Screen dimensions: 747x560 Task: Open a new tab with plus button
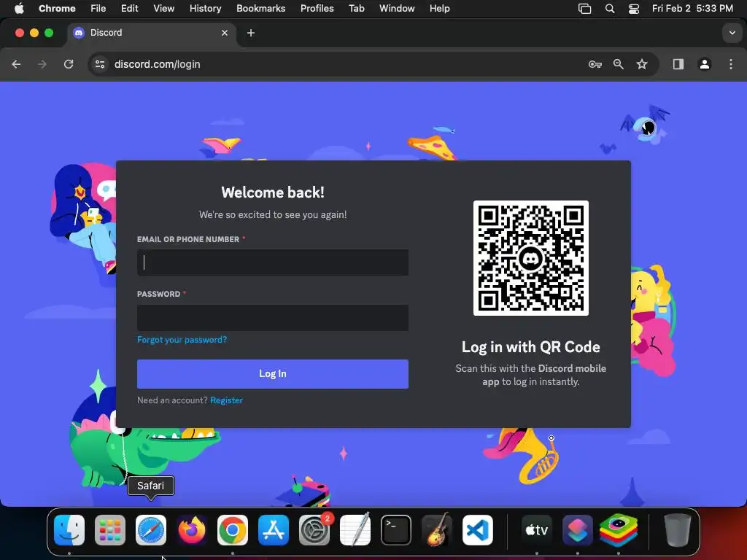pos(251,33)
